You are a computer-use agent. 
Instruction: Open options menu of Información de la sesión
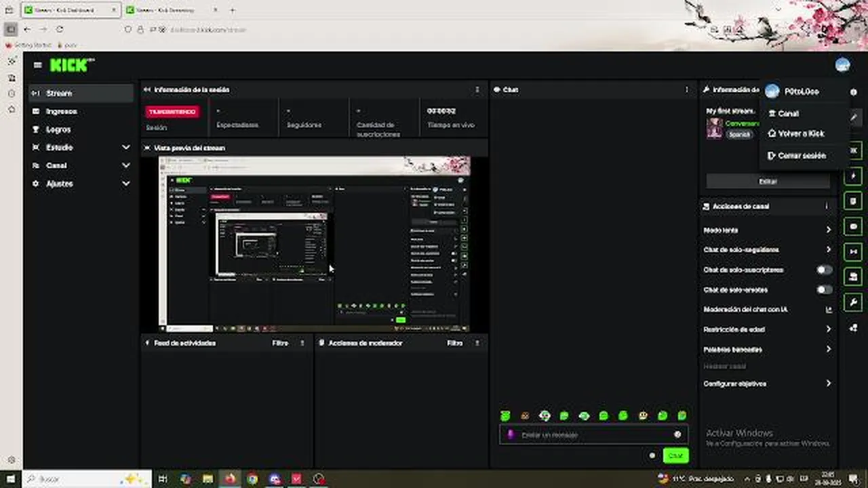477,89
